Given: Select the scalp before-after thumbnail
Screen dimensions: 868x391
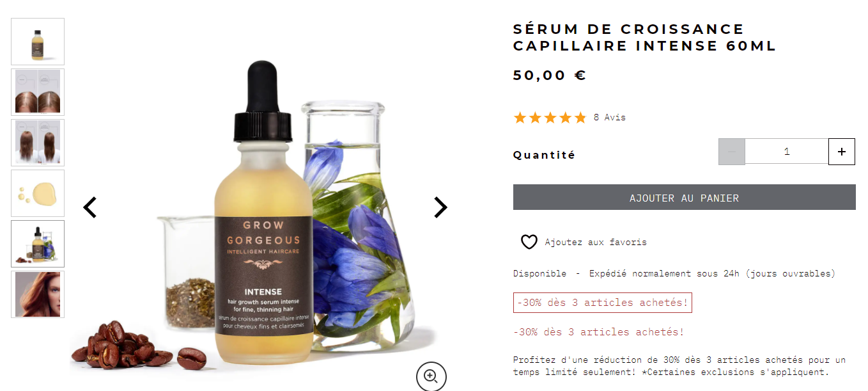Looking at the screenshot, I should (38, 92).
